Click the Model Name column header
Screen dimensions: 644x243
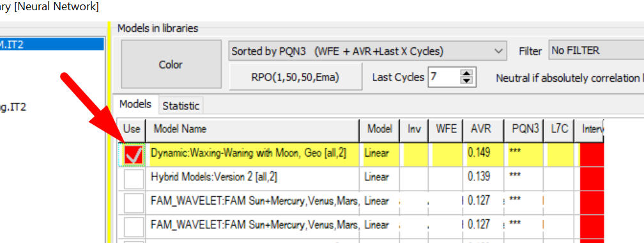point(252,130)
